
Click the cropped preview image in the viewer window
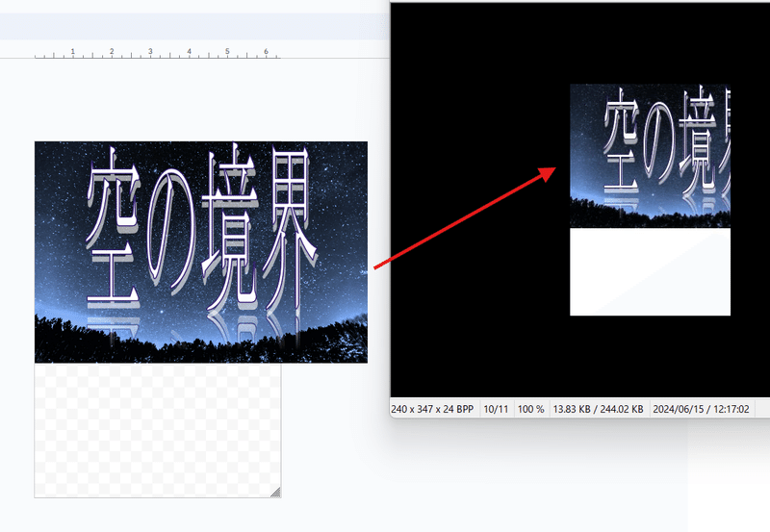tap(650, 200)
